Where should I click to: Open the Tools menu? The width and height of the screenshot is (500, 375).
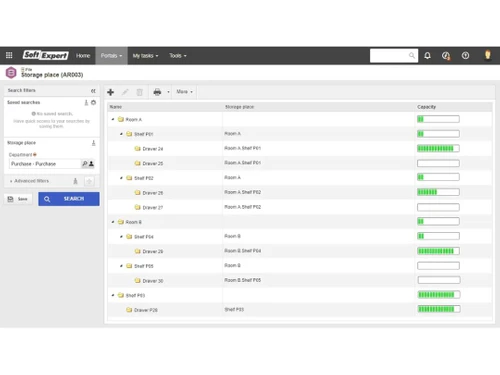point(178,56)
